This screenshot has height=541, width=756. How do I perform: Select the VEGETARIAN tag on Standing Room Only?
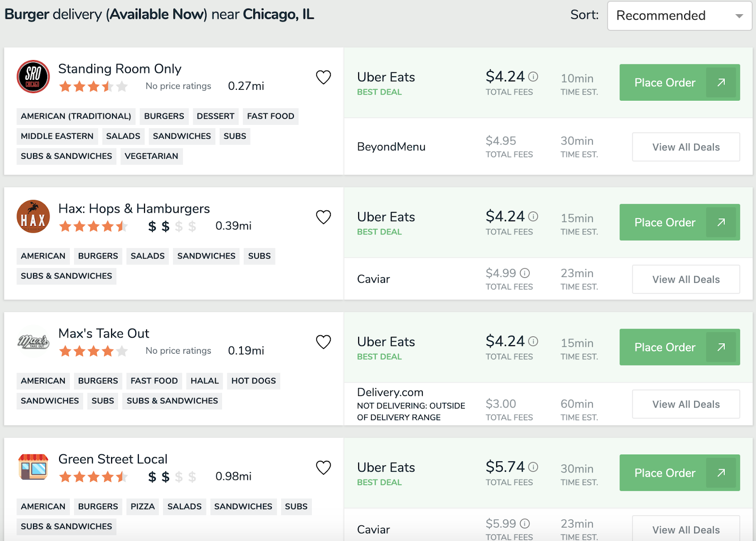click(151, 156)
